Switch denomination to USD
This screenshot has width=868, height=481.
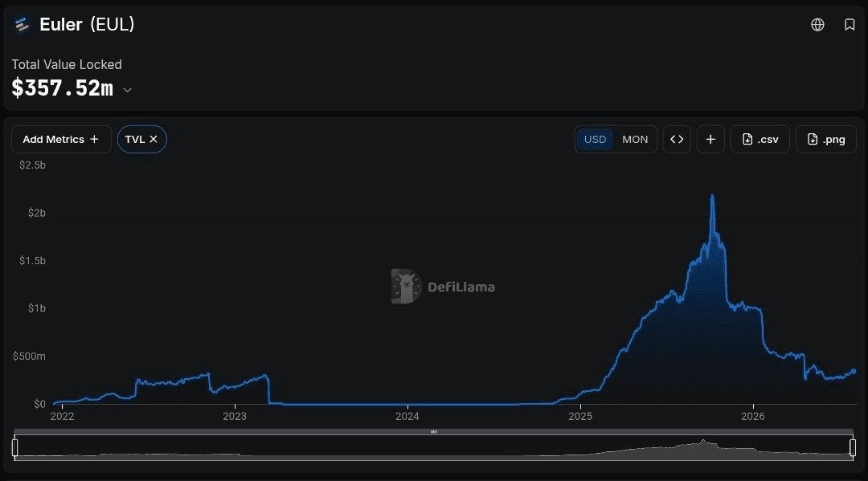595,140
